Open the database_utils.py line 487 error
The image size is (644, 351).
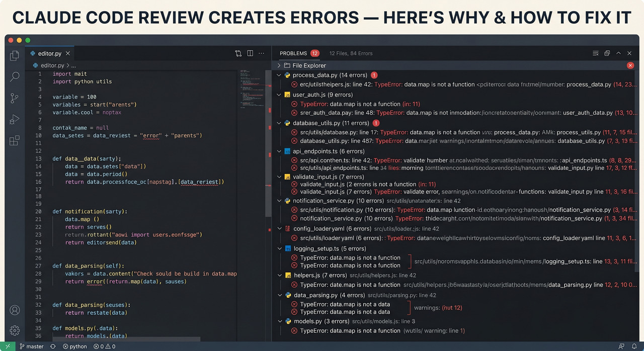pos(463,141)
